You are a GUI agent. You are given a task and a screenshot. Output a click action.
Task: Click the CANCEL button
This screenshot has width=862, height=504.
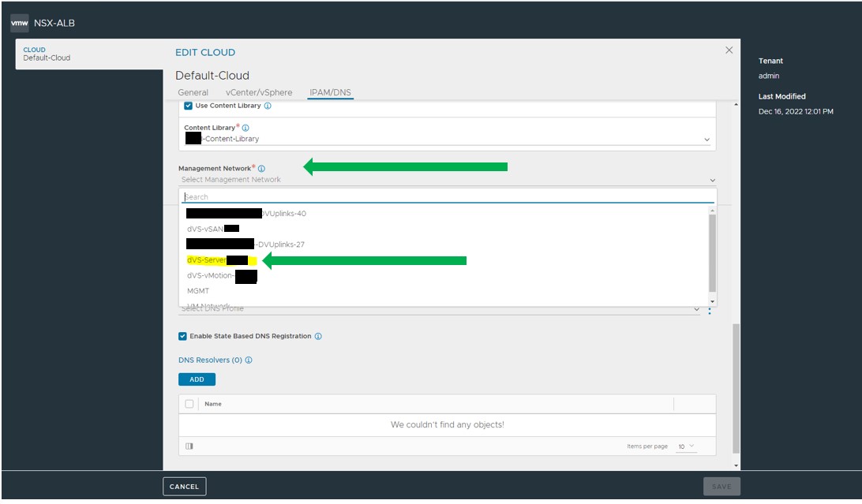(184, 487)
